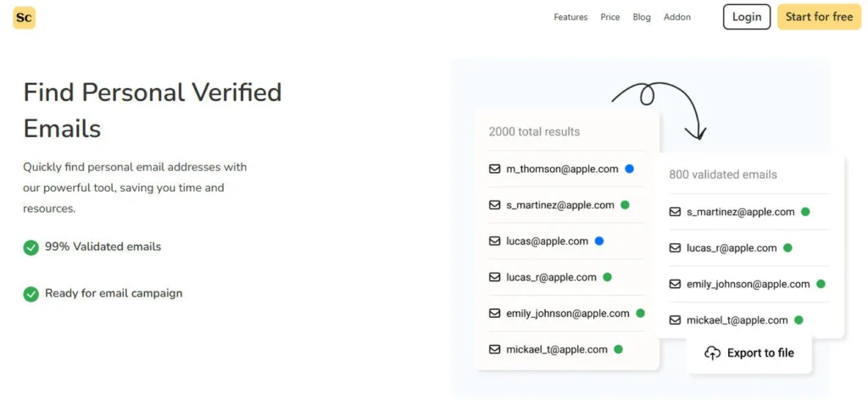Screen dimensions: 868x405
Task: Click envelope icon beside m_thomson@apple.com
Action: pyautogui.click(x=495, y=169)
